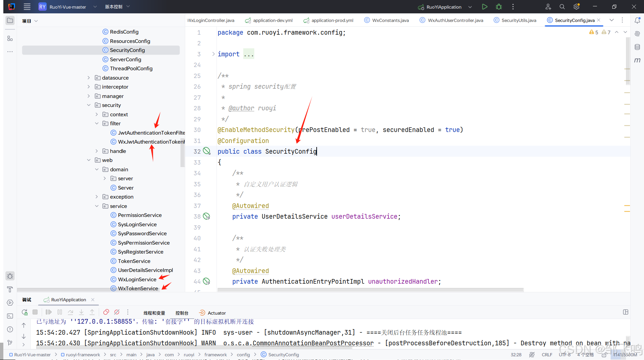Viewport: 644px width, 360px height.
Task: Expand the handle folder
Action: point(97,151)
